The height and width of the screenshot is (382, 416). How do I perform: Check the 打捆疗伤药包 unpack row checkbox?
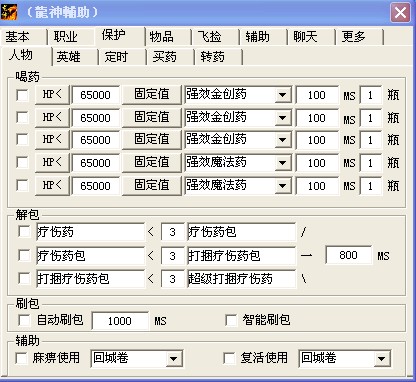pos(24,278)
